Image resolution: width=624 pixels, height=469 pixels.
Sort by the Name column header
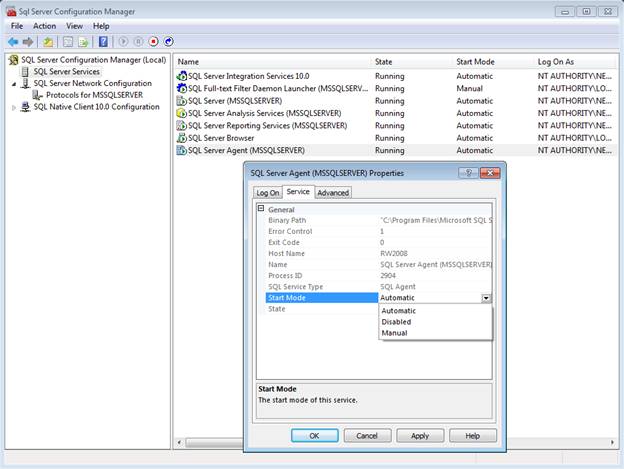(273, 62)
